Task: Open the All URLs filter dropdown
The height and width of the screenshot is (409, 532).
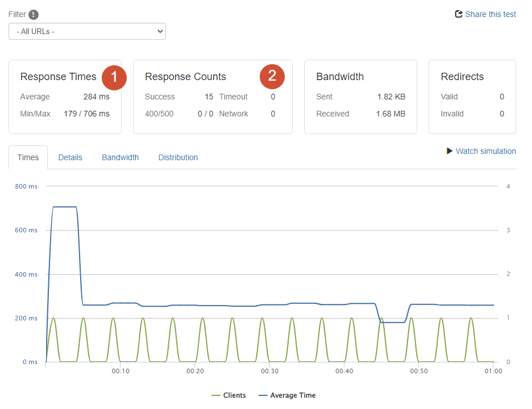Action: click(87, 31)
